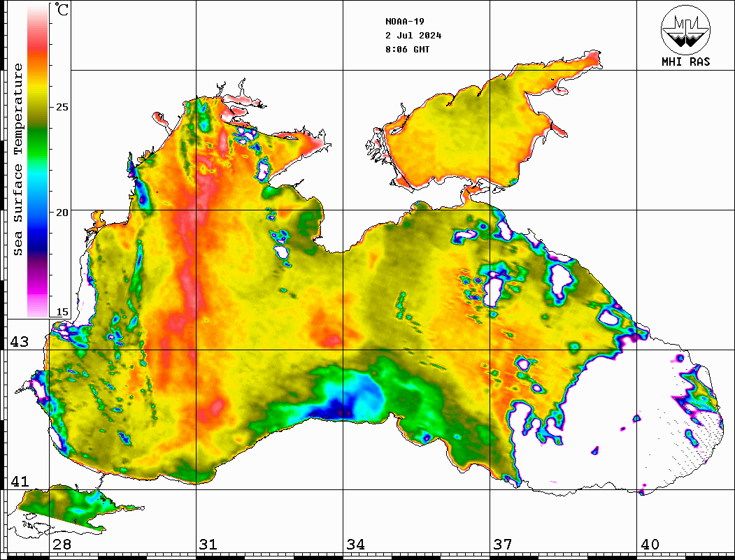Select the 'NOAA-19' satellite label
Screen dimensions: 735x560
tap(405, 22)
